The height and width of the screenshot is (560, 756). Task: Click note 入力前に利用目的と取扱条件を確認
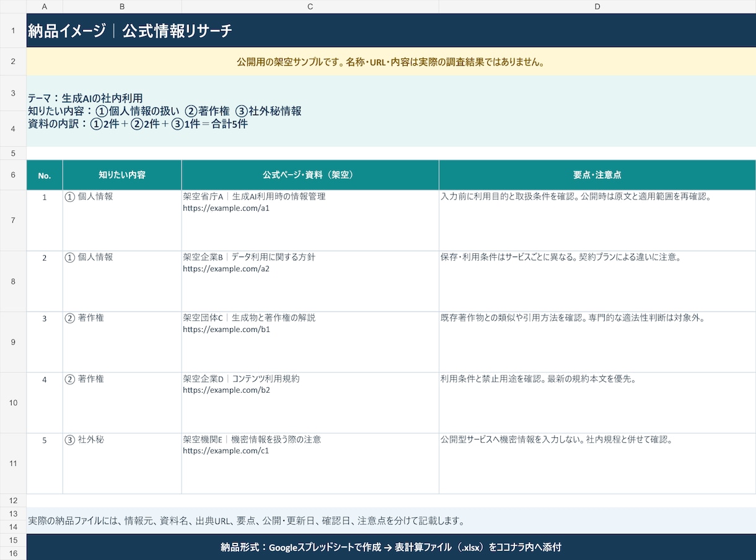click(575, 196)
